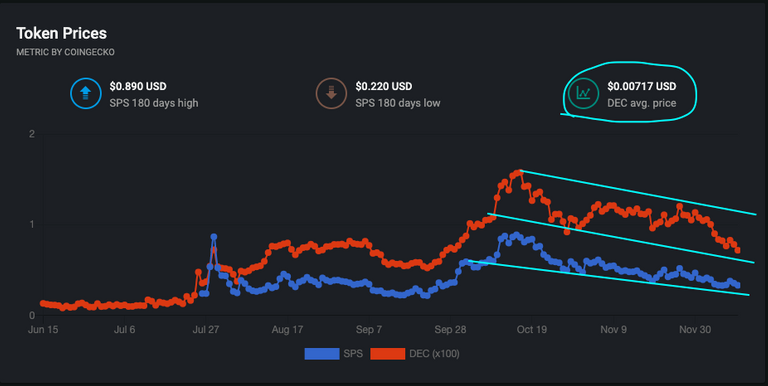Click the SPS legend label
This screenshot has height=386, width=768.
pos(353,354)
